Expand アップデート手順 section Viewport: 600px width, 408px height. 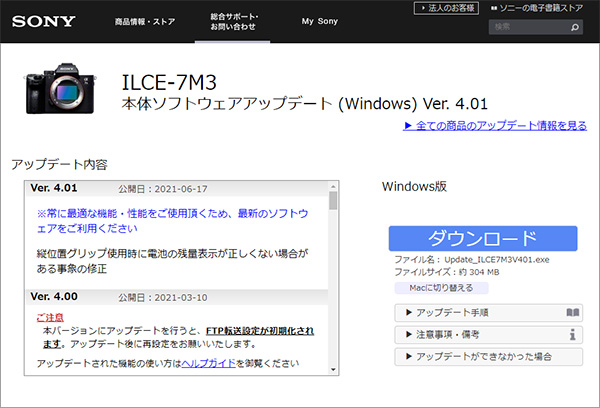point(489,313)
